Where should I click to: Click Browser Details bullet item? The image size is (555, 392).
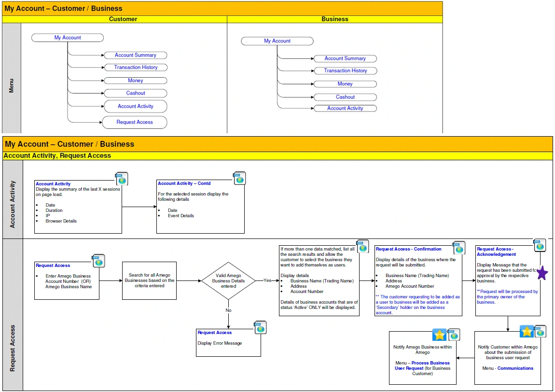tap(61, 221)
